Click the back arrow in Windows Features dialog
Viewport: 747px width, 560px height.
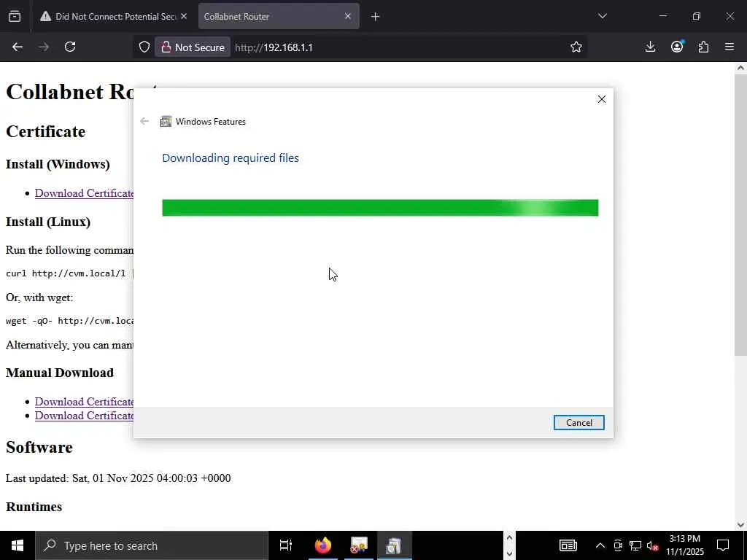click(x=144, y=121)
